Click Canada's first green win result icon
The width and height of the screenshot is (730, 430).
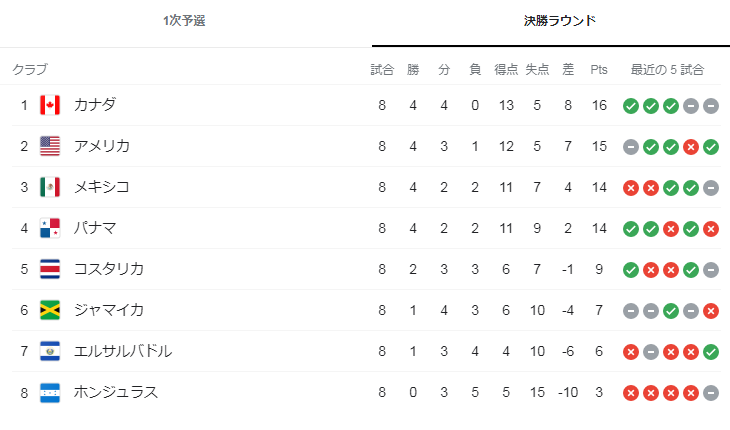pyautogui.click(x=631, y=106)
